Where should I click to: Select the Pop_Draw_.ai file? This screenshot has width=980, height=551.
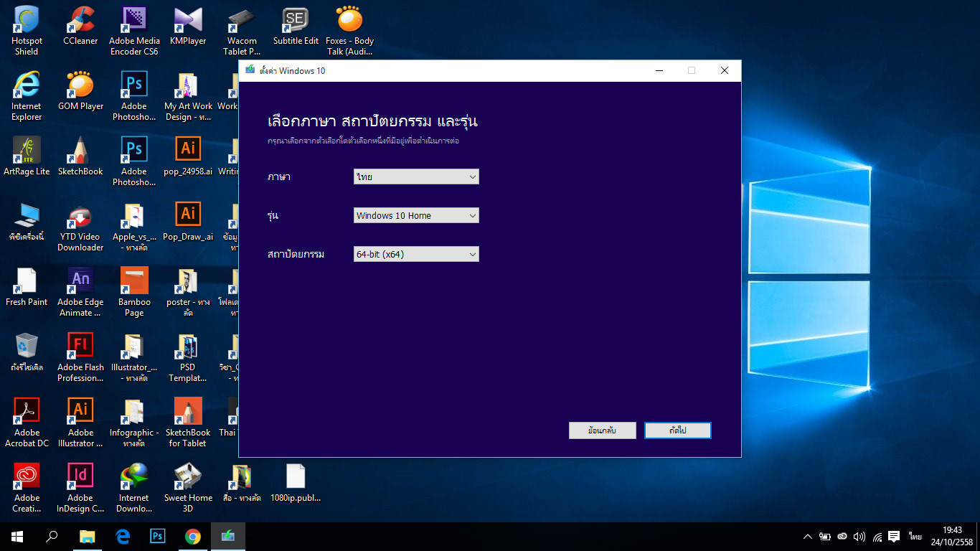tap(188, 222)
